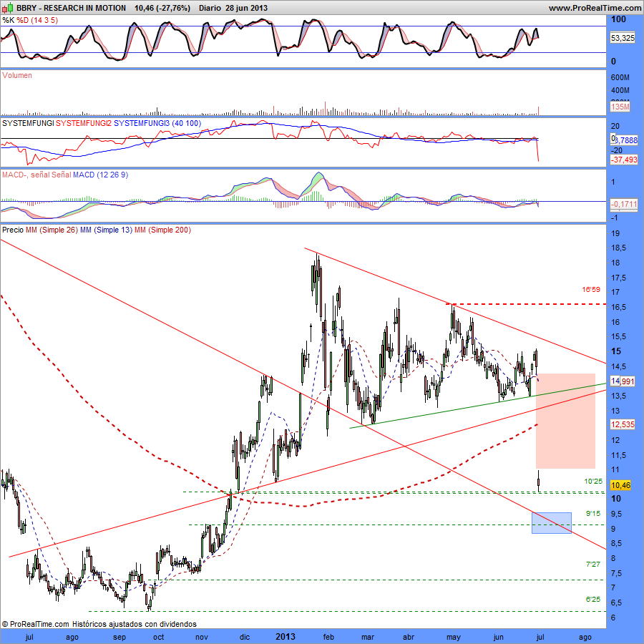Screen dimensions: 644x644
Task: Click the blue shaded target rectangle
Action: 552,523
